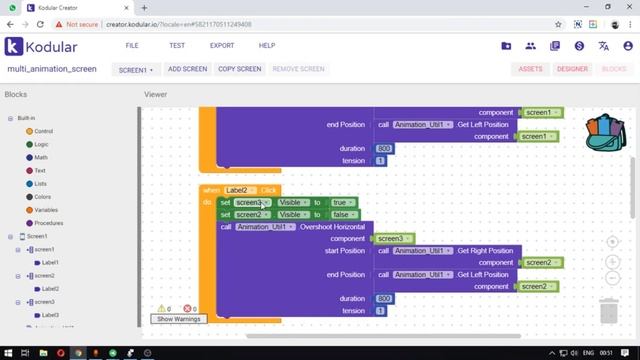Click the red error count icon

(x=187, y=309)
